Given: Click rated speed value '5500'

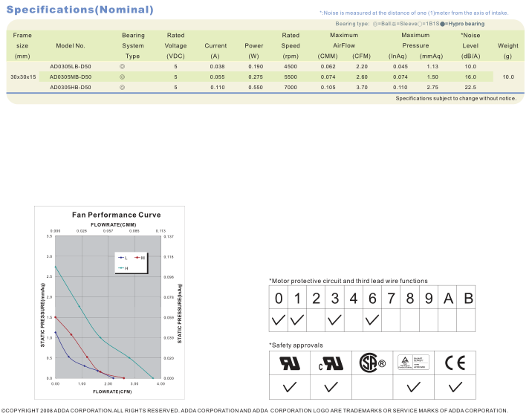Looking at the screenshot, I should [291, 77].
